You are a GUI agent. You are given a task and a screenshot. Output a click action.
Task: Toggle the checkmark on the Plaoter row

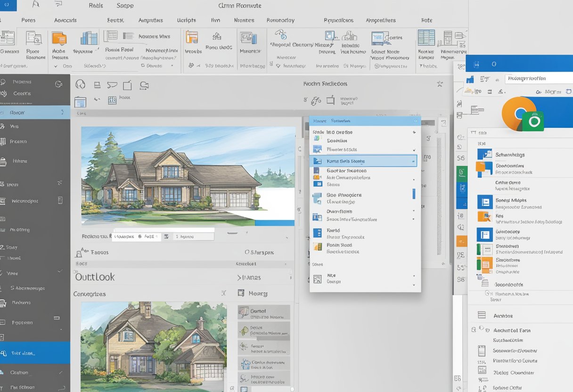(414, 149)
